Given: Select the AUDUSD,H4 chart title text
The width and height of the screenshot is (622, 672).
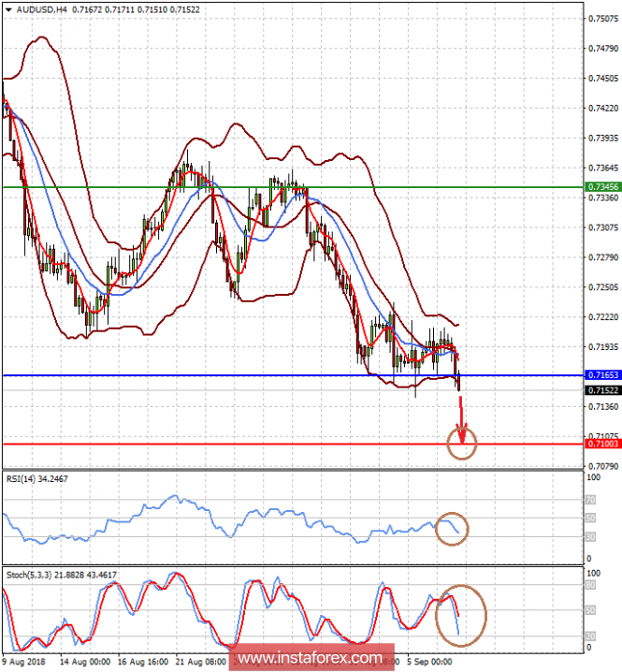Looking at the screenshot, I should point(41,9).
